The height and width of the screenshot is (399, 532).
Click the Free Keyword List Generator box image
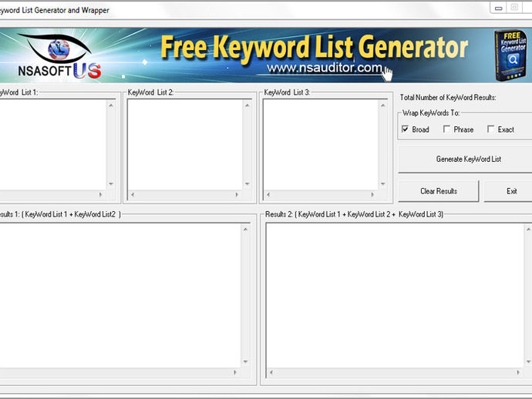[x=510, y=56]
